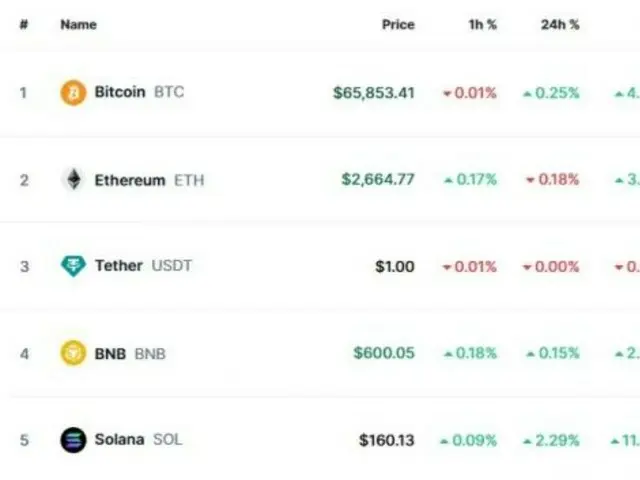The width and height of the screenshot is (640, 480).
Task: Sort by 24h % change column
Action: click(x=560, y=24)
